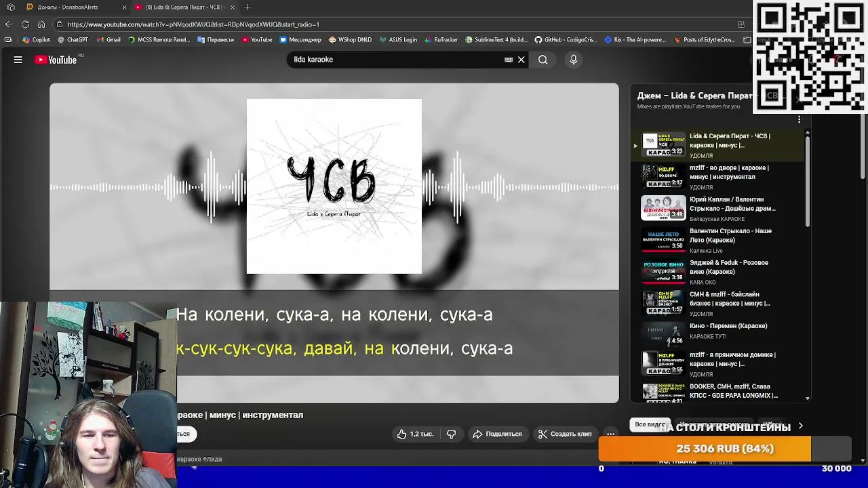This screenshot has height=488, width=868.
Task: Open the tab actions icon left of tabs
Action: pyautogui.click(x=10, y=7)
